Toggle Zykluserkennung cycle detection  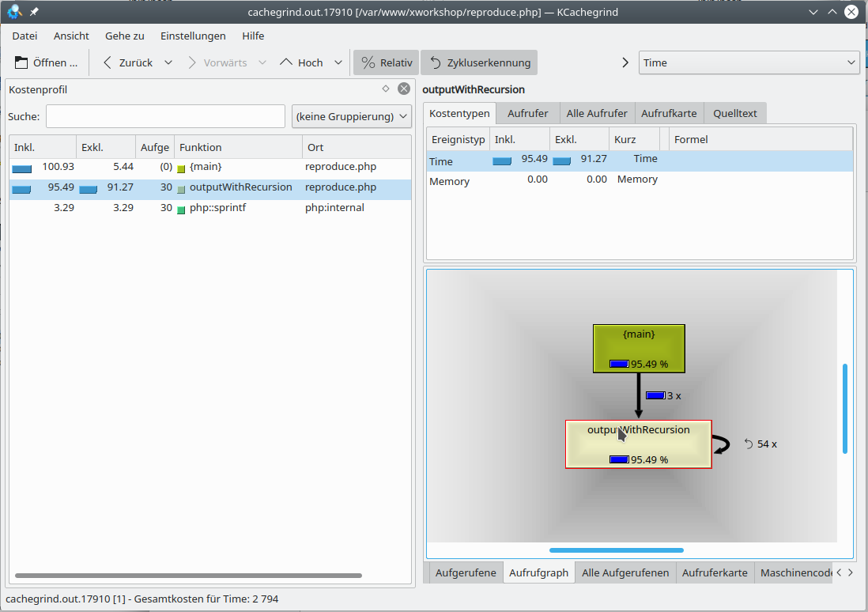tap(479, 62)
